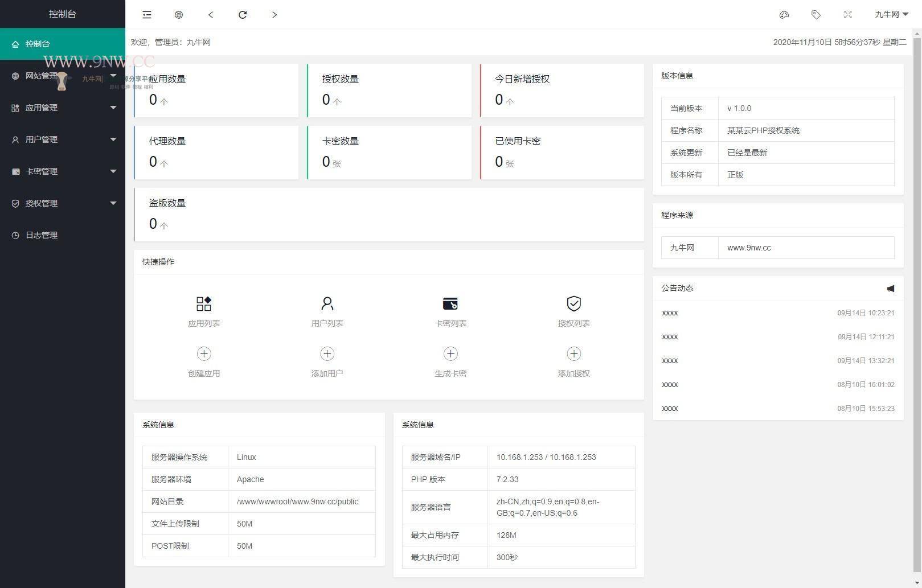Expand the 卡密管理 menu arrow
This screenshot has height=588, width=922.
[x=113, y=171]
